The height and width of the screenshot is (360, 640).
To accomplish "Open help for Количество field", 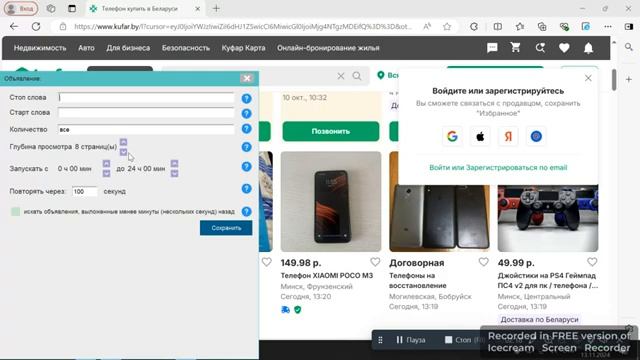I will 246,129.
